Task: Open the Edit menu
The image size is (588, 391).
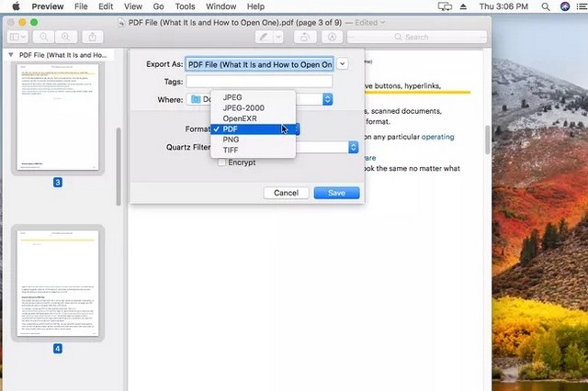Action: coord(106,6)
